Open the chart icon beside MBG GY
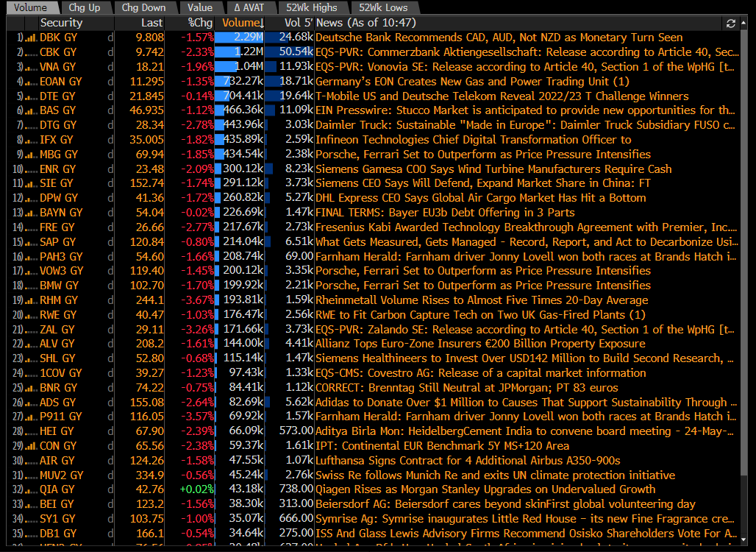Screen dimensions: 756x552 (x=31, y=155)
